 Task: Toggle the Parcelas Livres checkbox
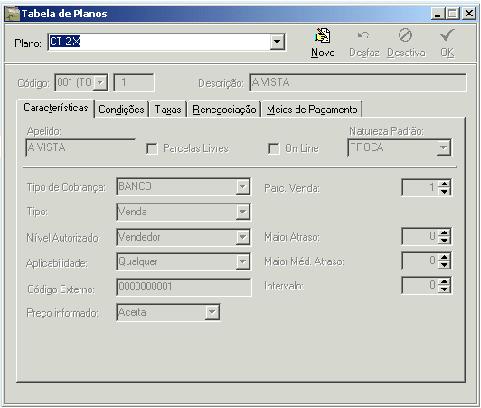[152, 149]
